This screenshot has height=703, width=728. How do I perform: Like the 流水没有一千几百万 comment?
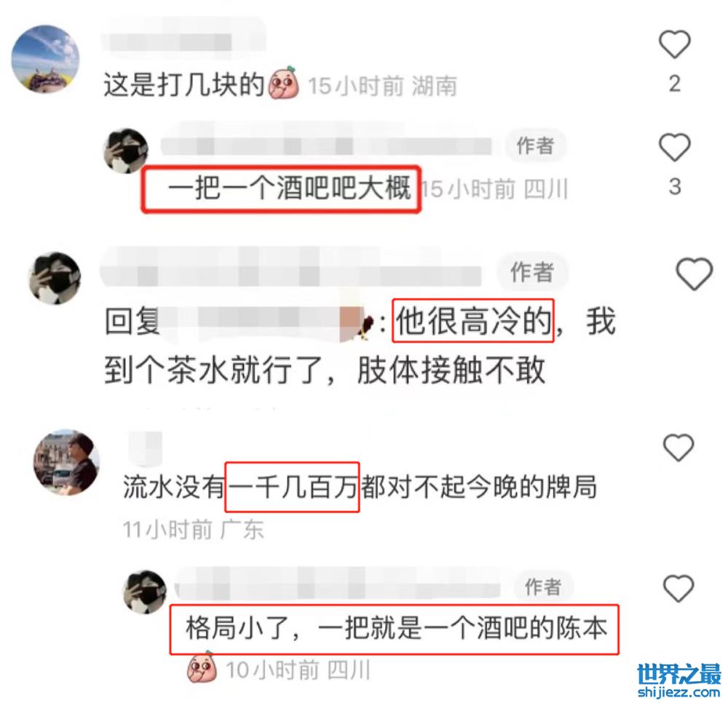678,448
